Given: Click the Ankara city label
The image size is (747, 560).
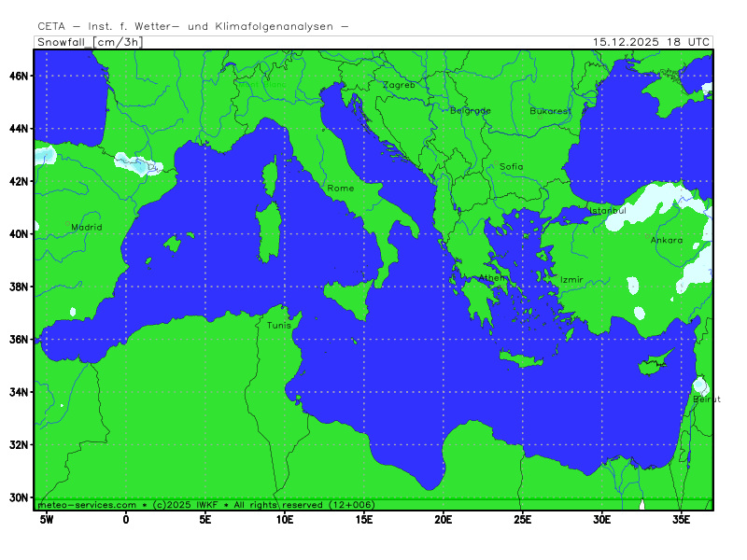Looking at the screenshot, I should 667,240.
